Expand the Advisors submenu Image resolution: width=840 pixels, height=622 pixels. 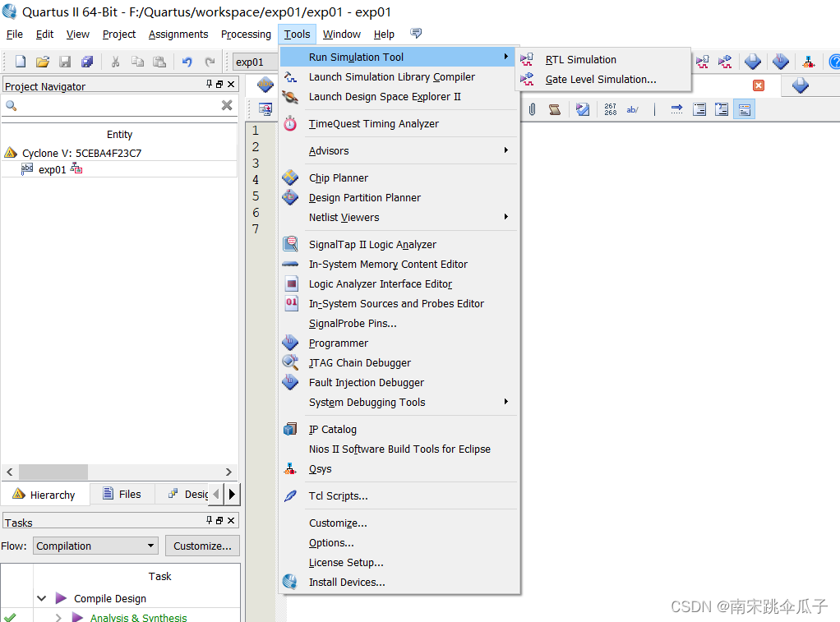coord(399,150)
